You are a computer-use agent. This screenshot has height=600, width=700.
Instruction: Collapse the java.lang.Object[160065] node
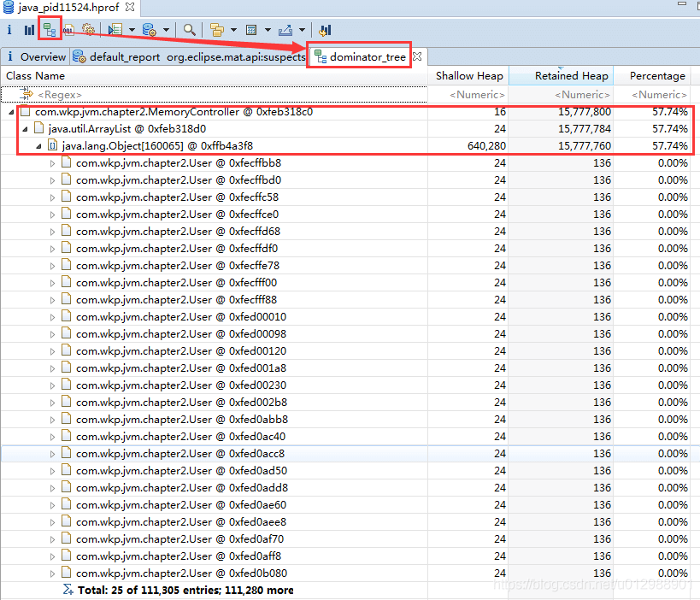[x=38, y=146]
